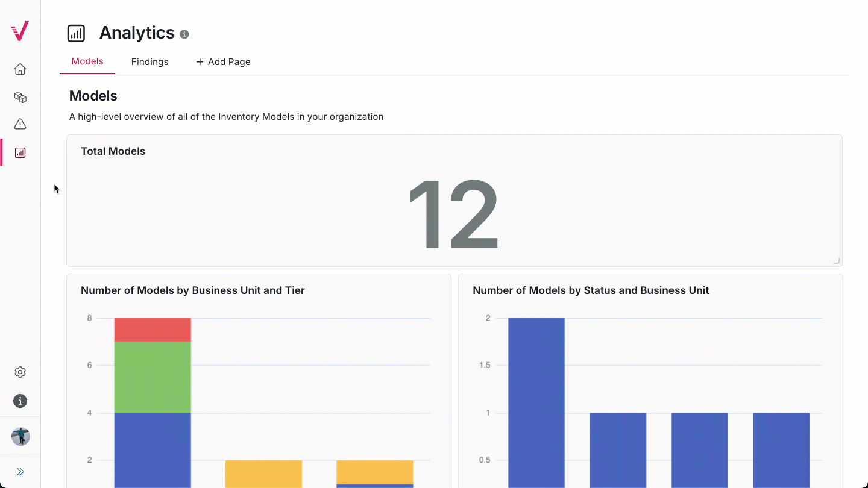Click the info icon beside the Analytics title
Image resolution: width=868 pixels, height=488 pixels.
(184, 34)
